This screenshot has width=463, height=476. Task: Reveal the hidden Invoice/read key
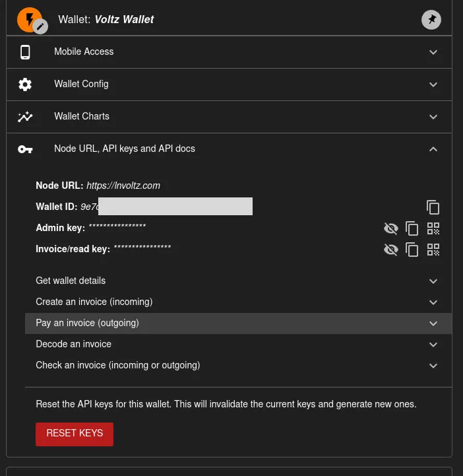[x=391, y=250]
